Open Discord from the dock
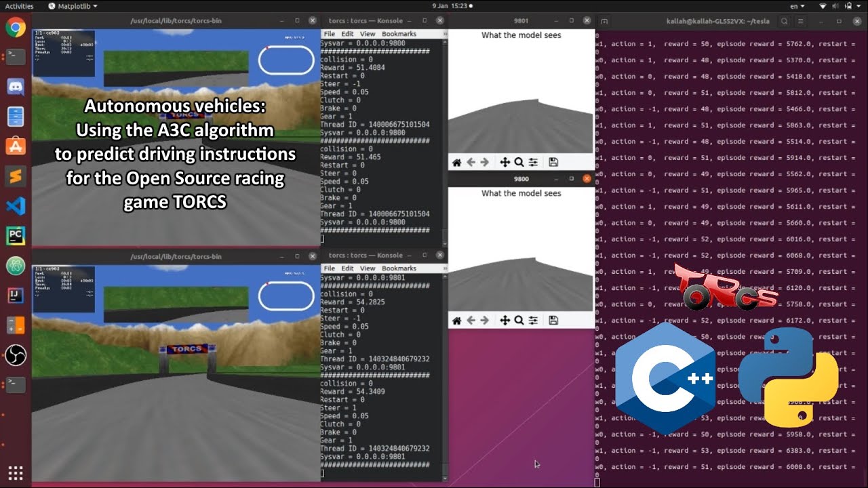 (16, 87)
